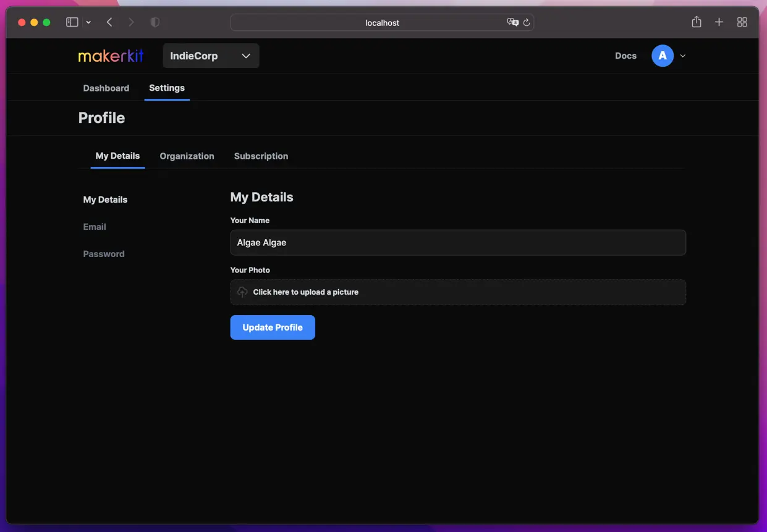Click the upload cloud icon
This screenshot has height=532, width=767.
242,292
